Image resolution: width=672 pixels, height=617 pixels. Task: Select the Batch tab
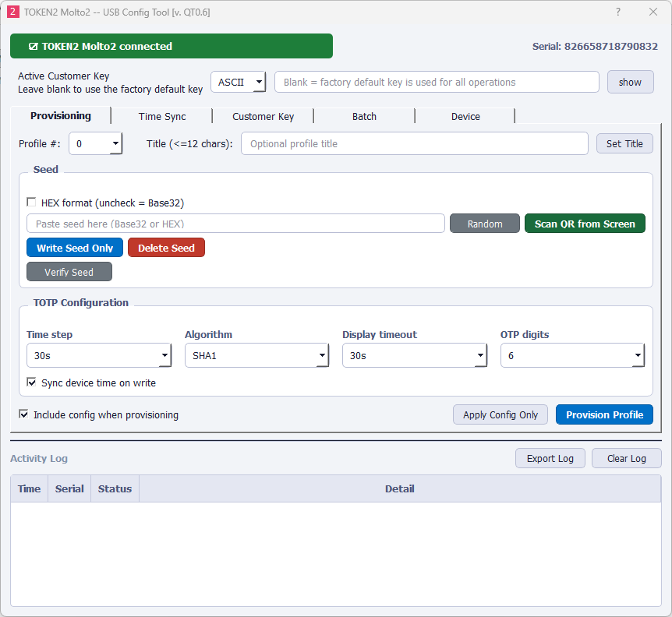pyautogui.click(x=364, y=116)
